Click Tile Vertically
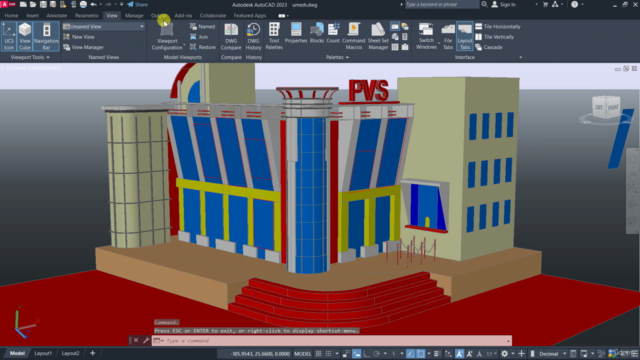This screenshot has height=360, width=640. click(495, 37)
